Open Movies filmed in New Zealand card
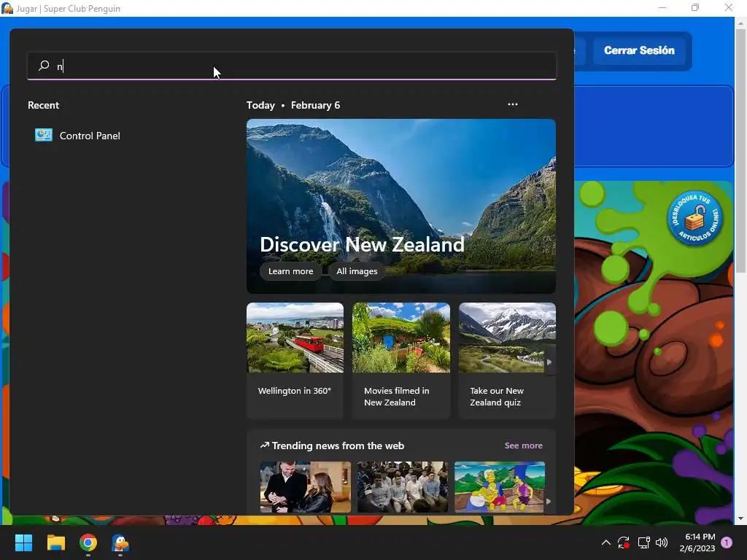This screenshot has height=560, width=747. pos(401,360)
